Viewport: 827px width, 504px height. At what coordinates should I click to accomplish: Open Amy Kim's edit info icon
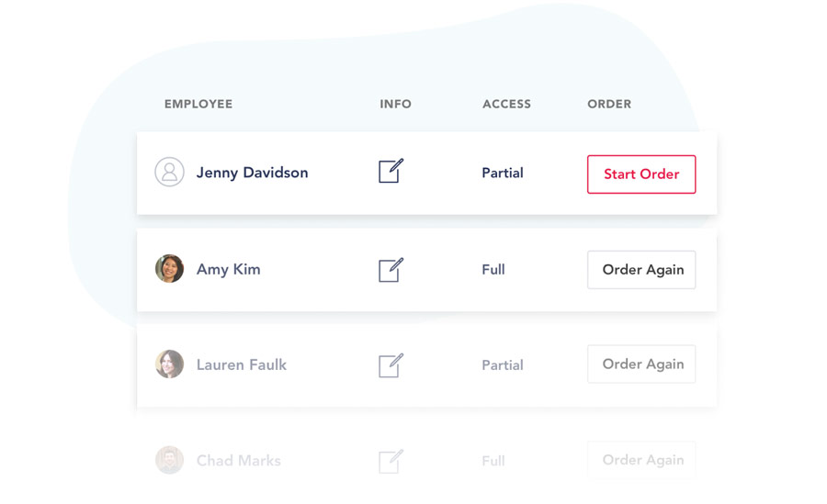click(x=391, y=270)
